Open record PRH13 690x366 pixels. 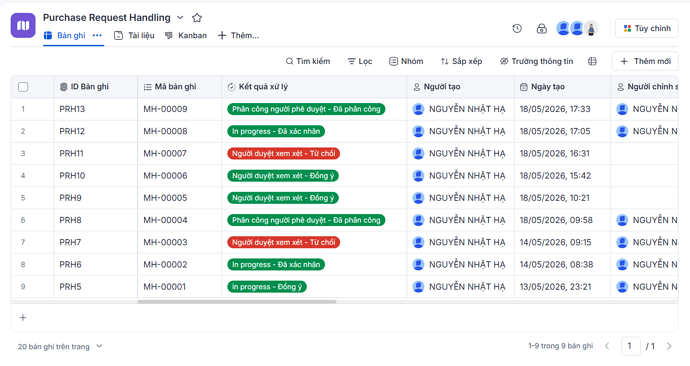72,109
